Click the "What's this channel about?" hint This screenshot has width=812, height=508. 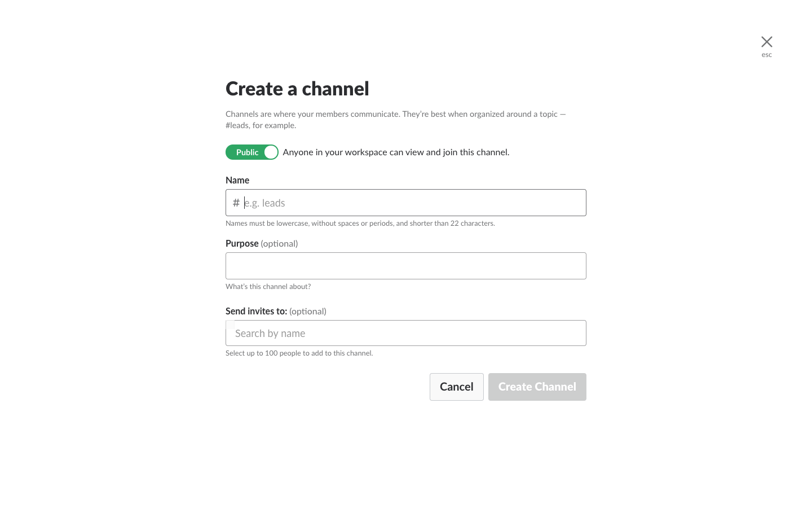click(268, 287)
